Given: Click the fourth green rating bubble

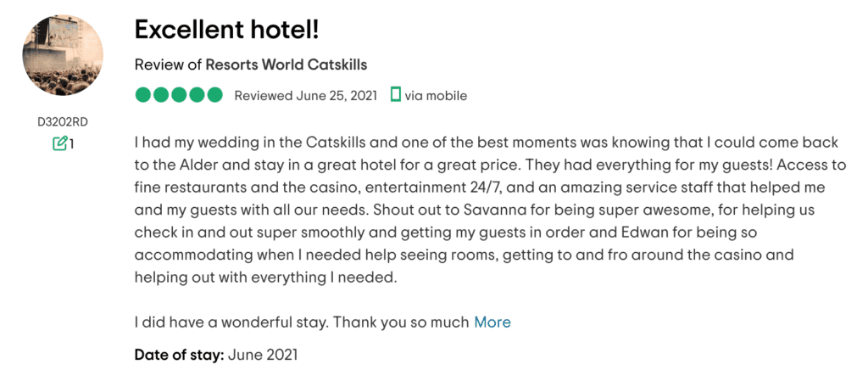Looking at the screenshot, I should [197, 95].
